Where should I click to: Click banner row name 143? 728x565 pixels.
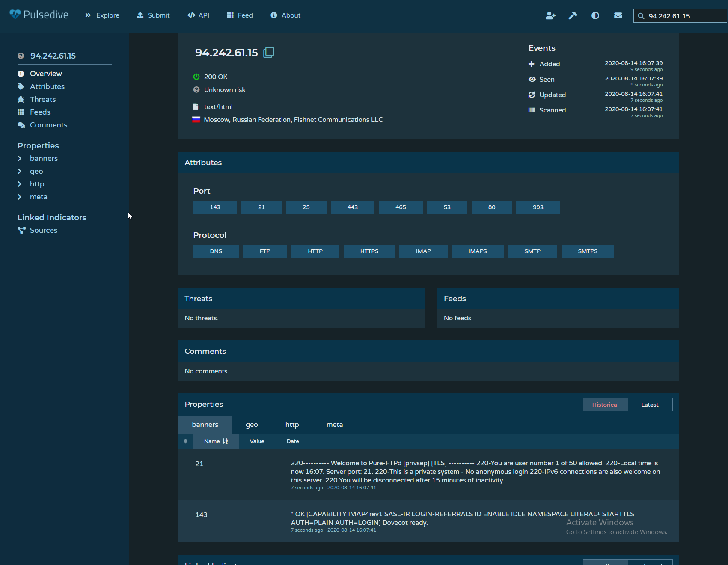(x=201, y=515)
